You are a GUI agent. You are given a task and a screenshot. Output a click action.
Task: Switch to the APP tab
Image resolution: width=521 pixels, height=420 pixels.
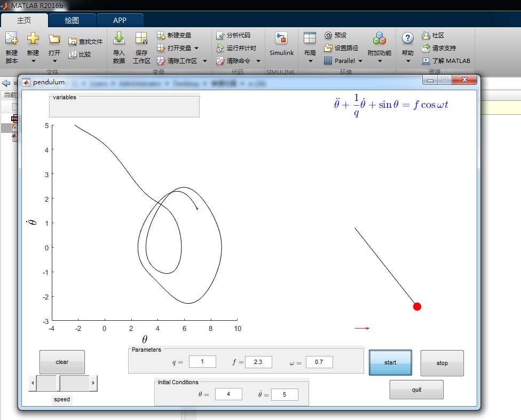point(120,20)
